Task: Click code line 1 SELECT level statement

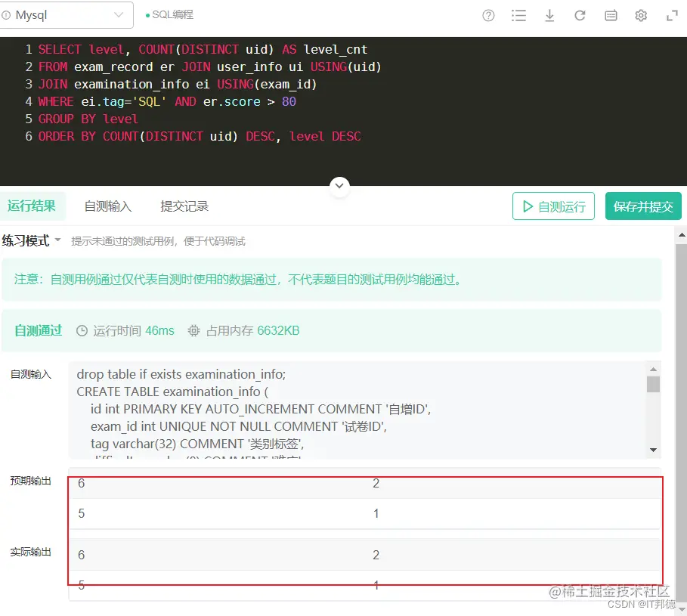Action: (x=203, y=50)
